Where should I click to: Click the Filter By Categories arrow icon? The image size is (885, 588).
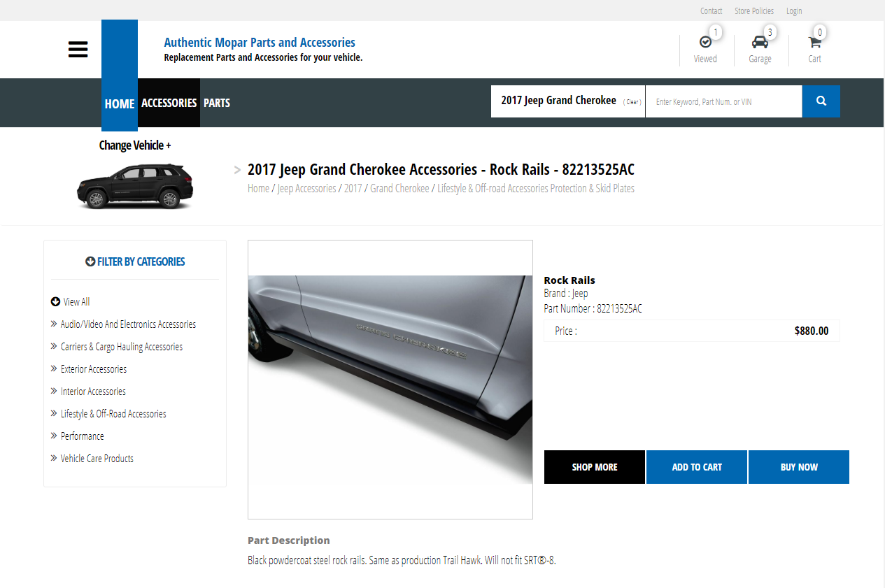[90, 261]
